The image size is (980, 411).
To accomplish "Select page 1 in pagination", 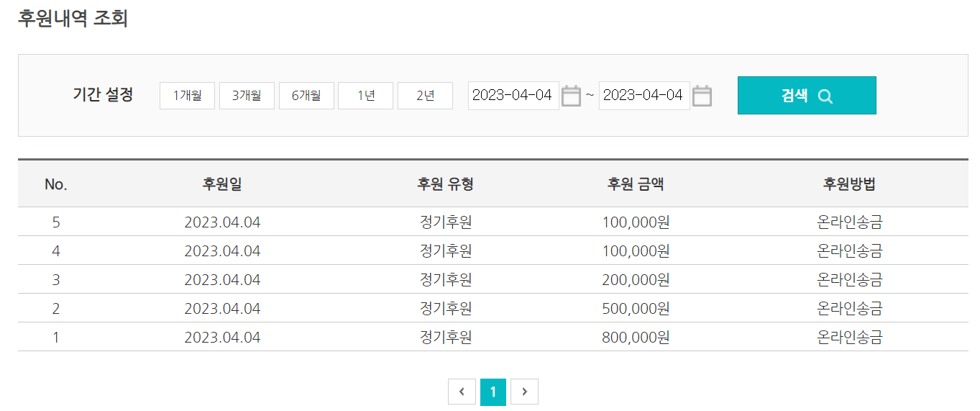I will point(493,392).
